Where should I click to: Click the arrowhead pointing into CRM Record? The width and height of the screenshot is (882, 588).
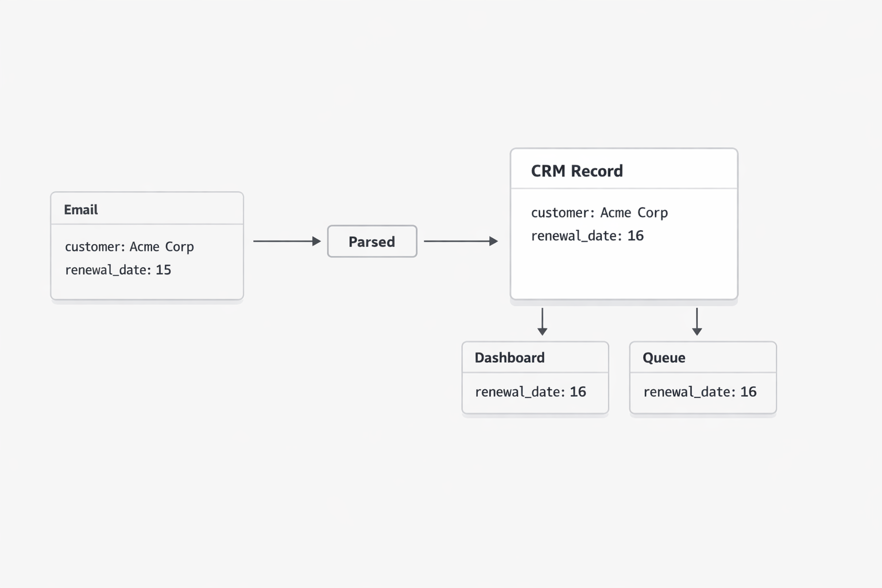493,241
